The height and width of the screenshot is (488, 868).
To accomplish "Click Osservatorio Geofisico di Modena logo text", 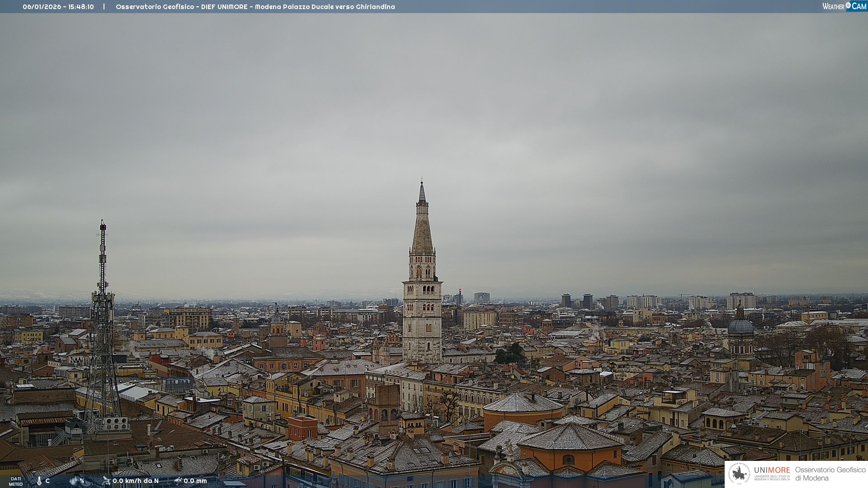I will (830, 474).
